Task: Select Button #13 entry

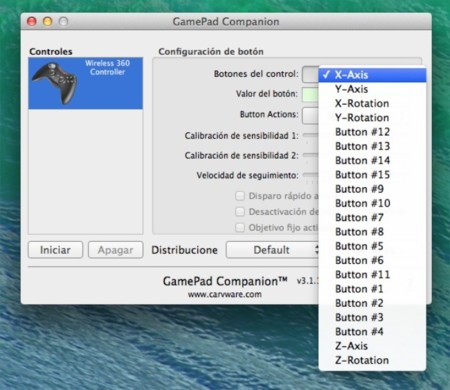Action: (372, 146)
